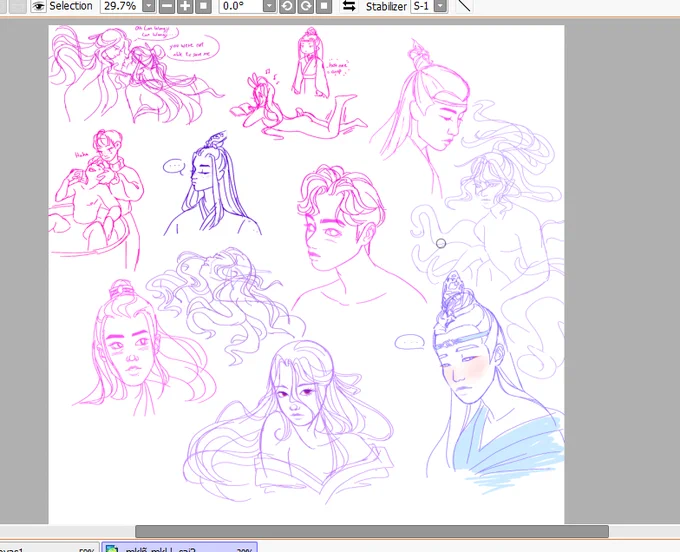Viewport: 680px width, 552px height.
Task: Toggle the Selection visibility eye icon
Action: (38, 6)
